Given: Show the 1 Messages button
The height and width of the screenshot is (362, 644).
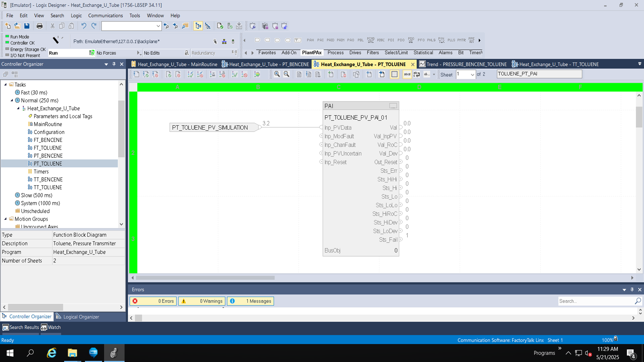Looking at the screenshot, I should pos(250,301).
